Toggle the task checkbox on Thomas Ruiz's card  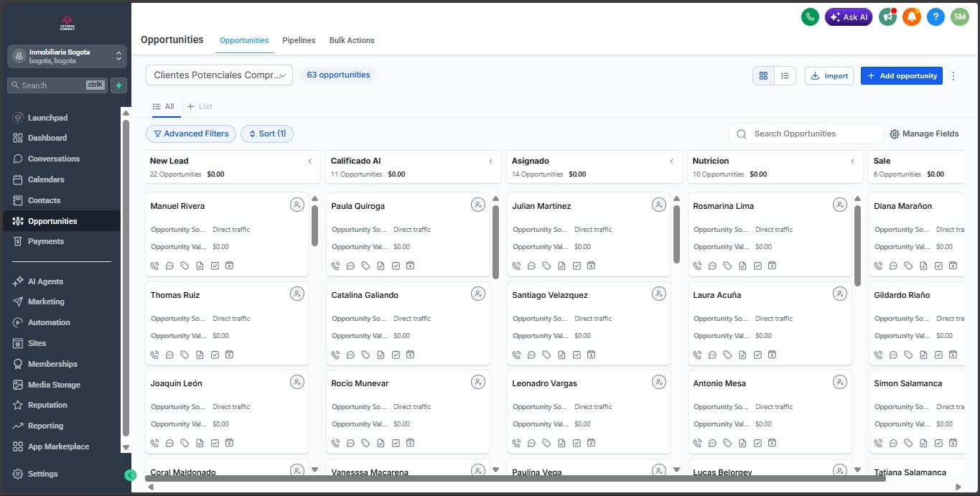[x=215, y=354]
